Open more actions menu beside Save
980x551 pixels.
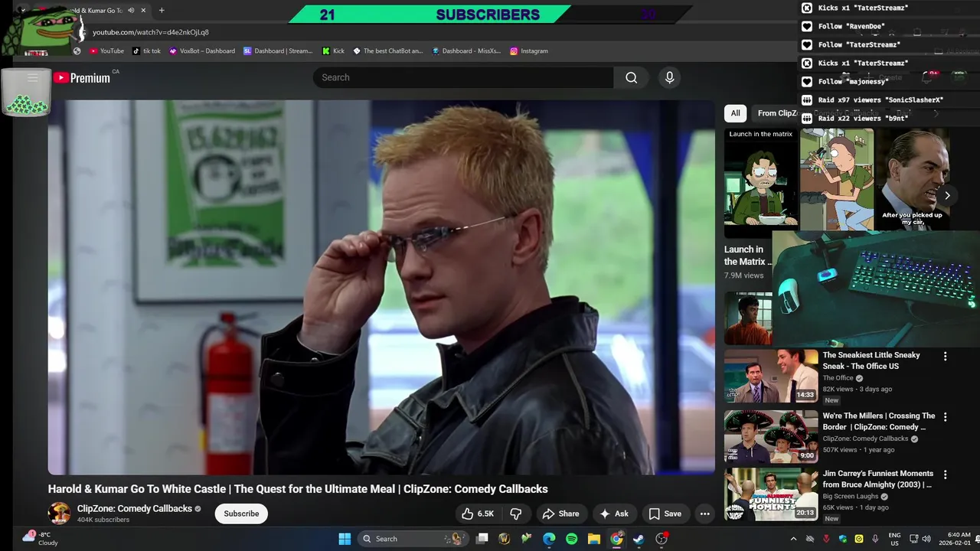click(705, 514)
